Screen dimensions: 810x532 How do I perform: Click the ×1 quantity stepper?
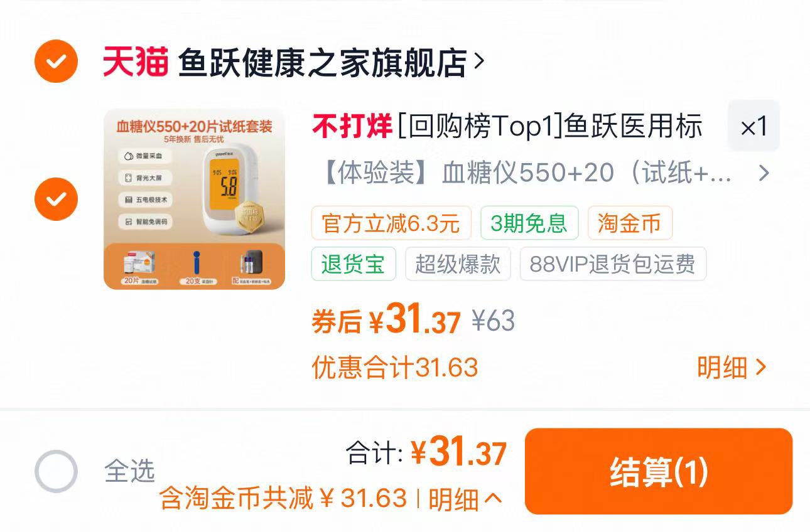[753, 126]
